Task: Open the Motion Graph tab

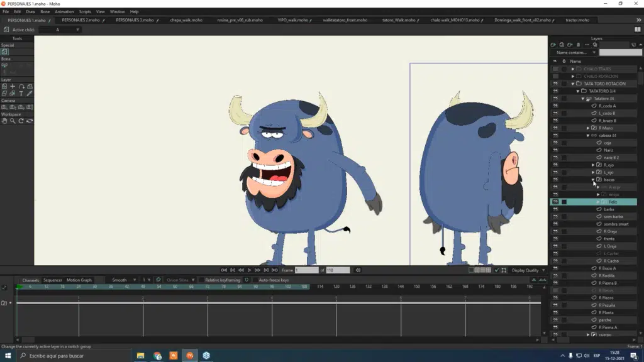Action: point(79,280)
